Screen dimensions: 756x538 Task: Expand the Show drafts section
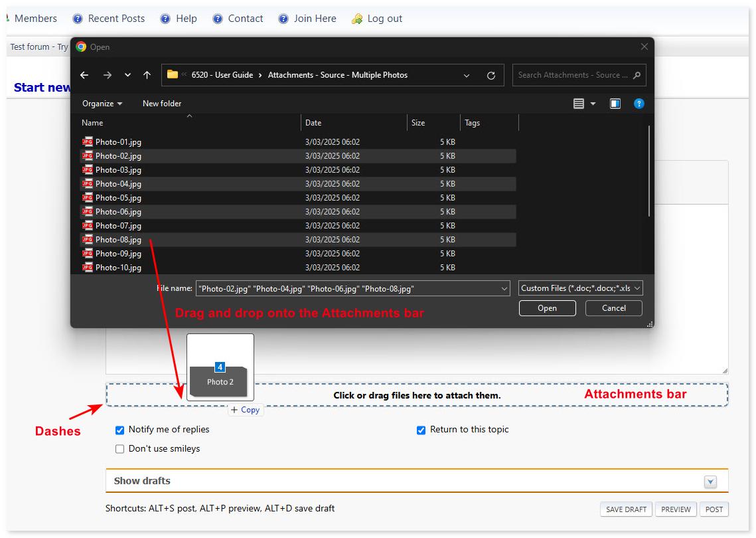click(710, 481)
